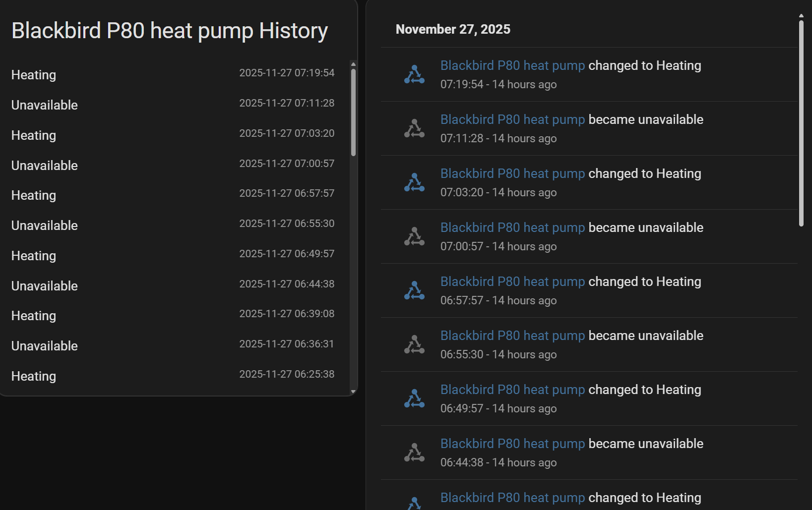
Task: Click grey unavailable icon at 06:44:38
Action: 414,453
